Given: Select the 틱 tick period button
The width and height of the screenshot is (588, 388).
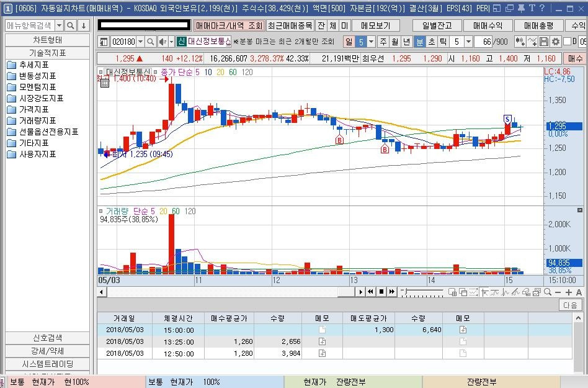Looking at the screenshot, I should [443, 41].
